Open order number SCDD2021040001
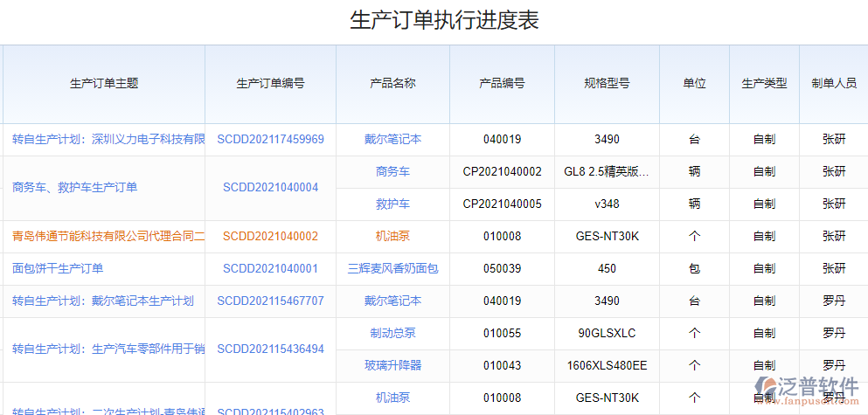The image size is (868, 415). [270, 268]
